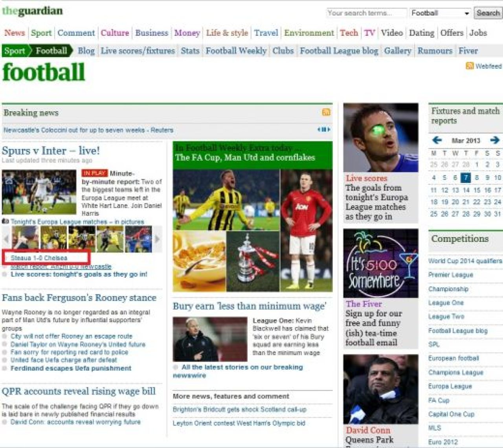Screen dimensions: 503x448
Task: Select the Gallery tab
Action: [398, 51]
